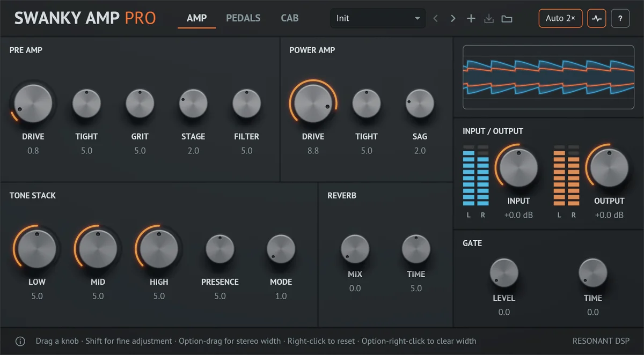Click the Pre Amp STAGE value 2.0

[193, 151]
